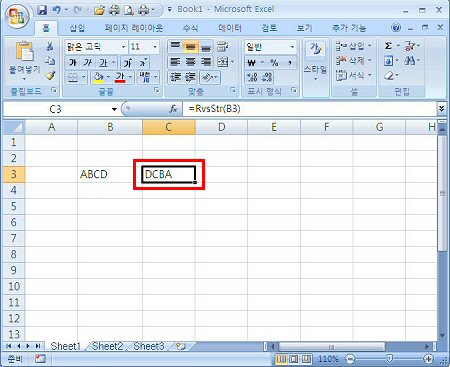Open the font name dropdown
The height and width of the screenshot is (367, 450).
[124, 47]
